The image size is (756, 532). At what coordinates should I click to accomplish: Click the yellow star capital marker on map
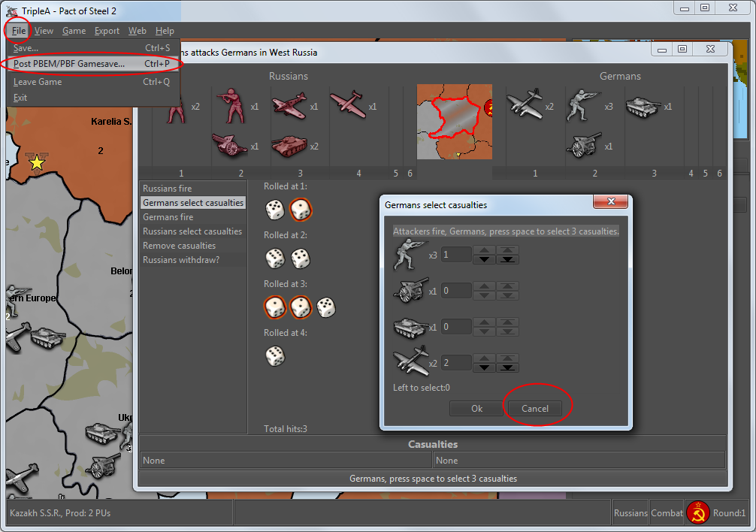[x=36, y=162]
